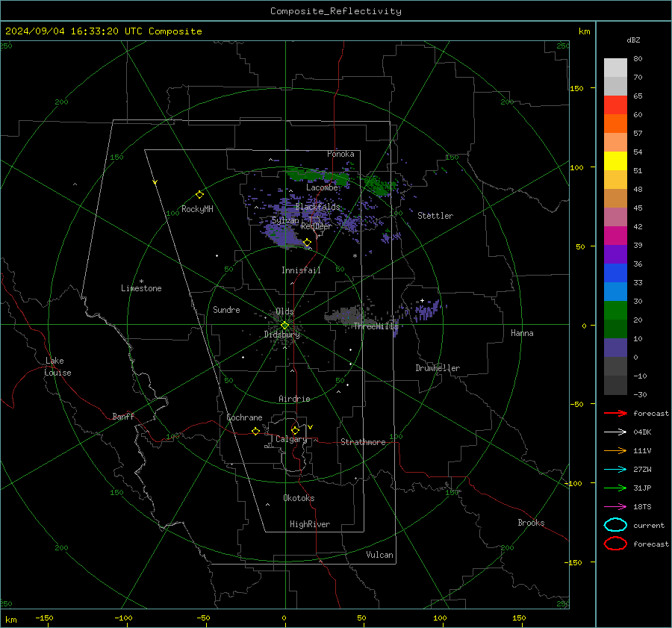Click the 'Ponoka' town label
Viewport: 672px width, 628px height.
coord(340,154)
